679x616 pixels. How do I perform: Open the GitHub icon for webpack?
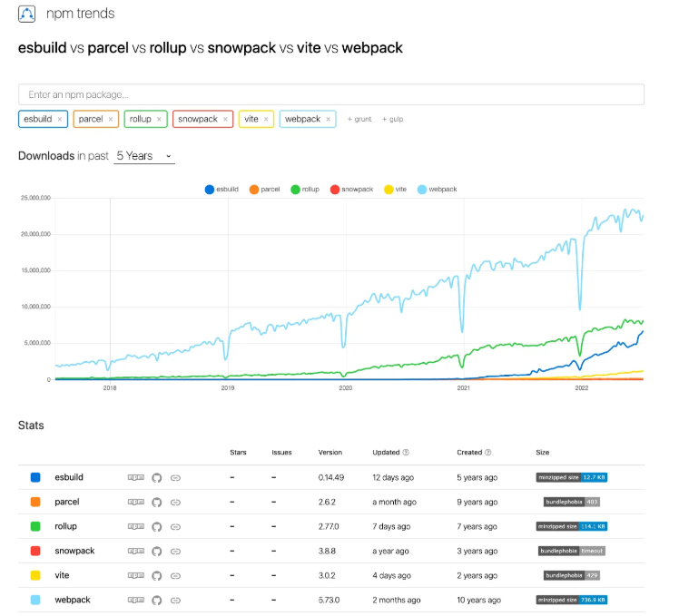tap(157, 600)
